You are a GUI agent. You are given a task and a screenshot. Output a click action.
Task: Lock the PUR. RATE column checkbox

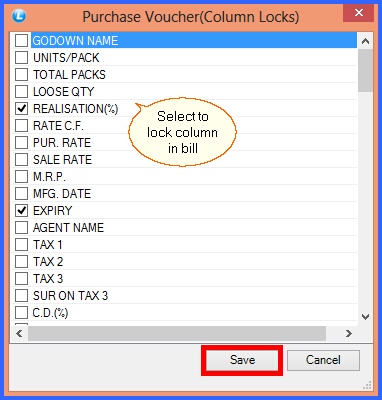pos(21,143)
